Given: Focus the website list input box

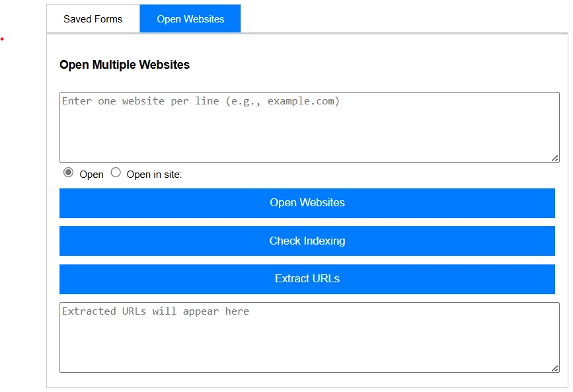Looking at the screenshot, I should pos(309,127).
